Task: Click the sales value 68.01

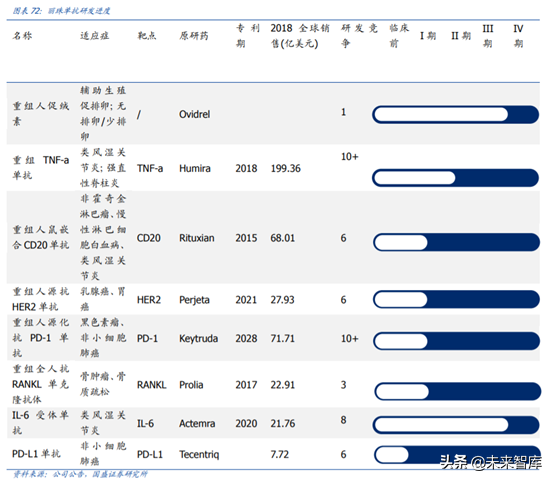Action: point(282,238)
